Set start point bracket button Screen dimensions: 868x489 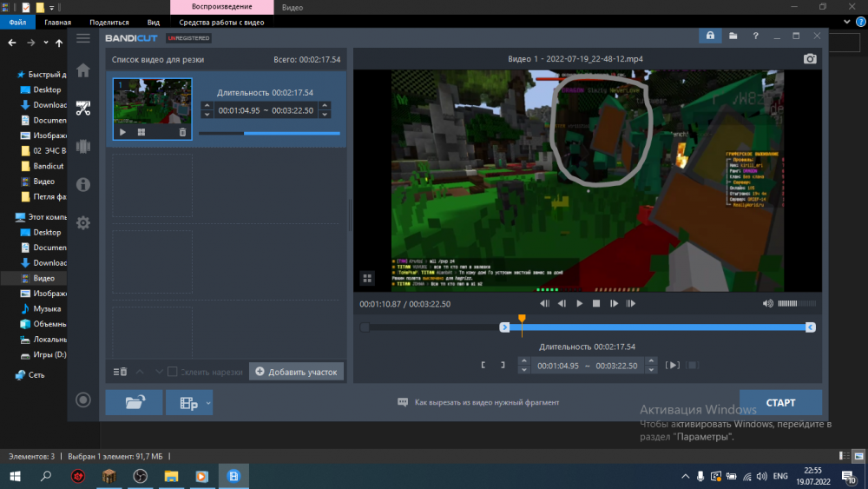(483, 365)
